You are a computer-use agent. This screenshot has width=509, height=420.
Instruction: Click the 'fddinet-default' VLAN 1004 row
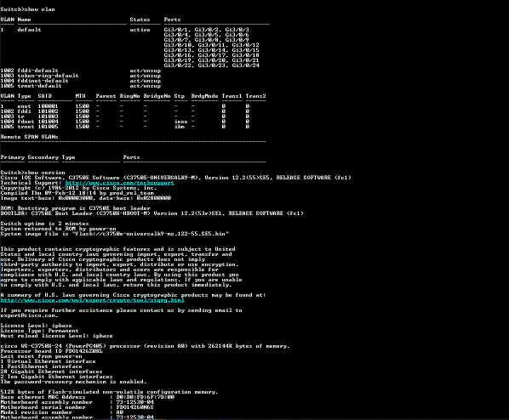pos(81,81)
